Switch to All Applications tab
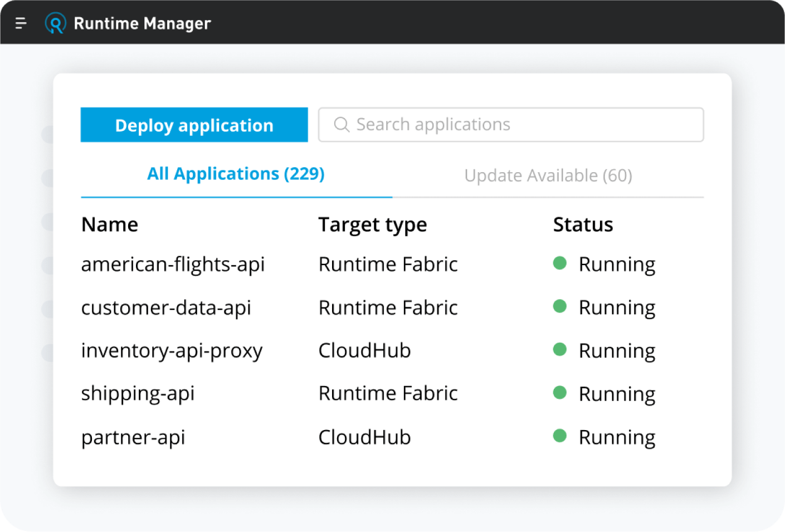 (236, 174)
